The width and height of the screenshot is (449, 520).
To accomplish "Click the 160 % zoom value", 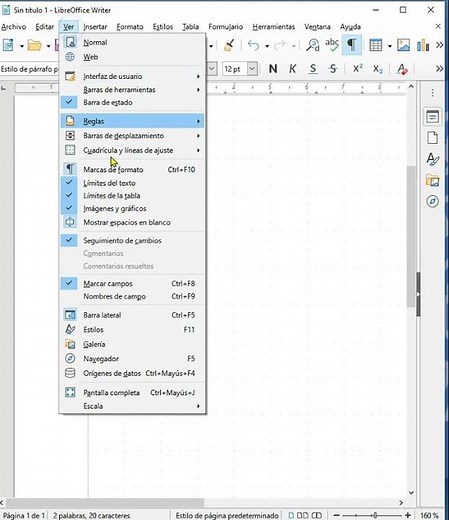I will pyautogui.click(x=429, y=515).
